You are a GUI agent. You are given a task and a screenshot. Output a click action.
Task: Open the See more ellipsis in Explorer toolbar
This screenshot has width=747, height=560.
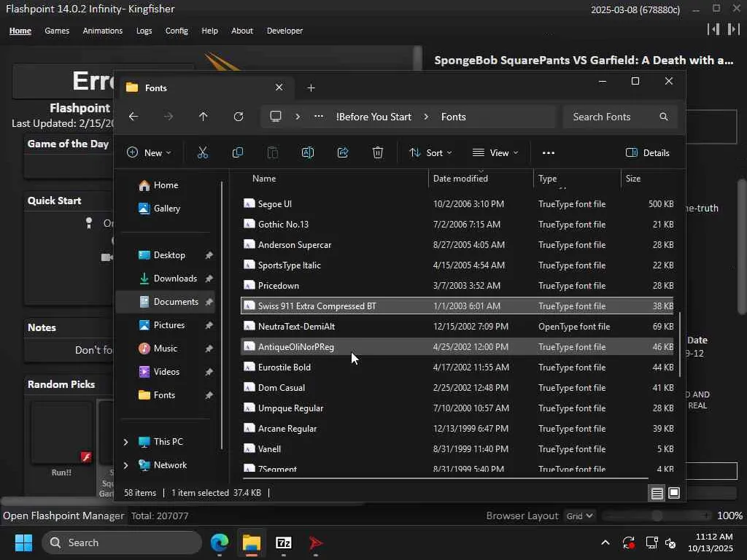click(549, 153)
